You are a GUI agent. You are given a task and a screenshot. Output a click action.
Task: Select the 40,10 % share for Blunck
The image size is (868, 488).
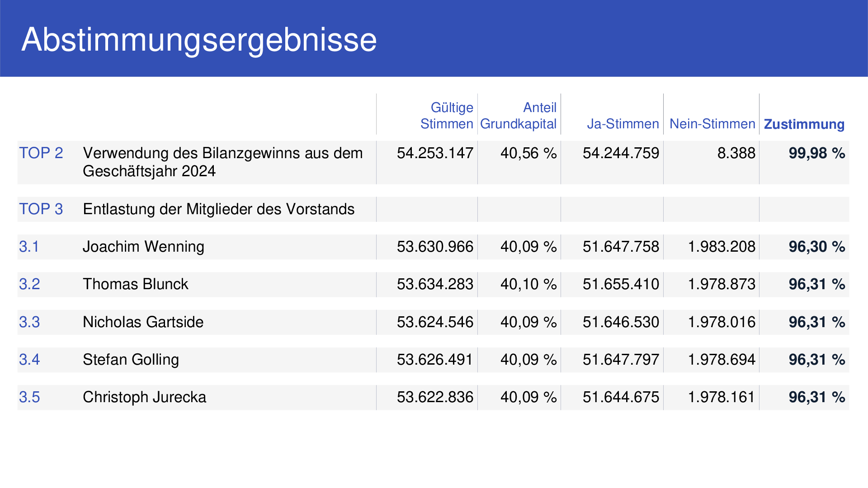(x=528, y=284)
